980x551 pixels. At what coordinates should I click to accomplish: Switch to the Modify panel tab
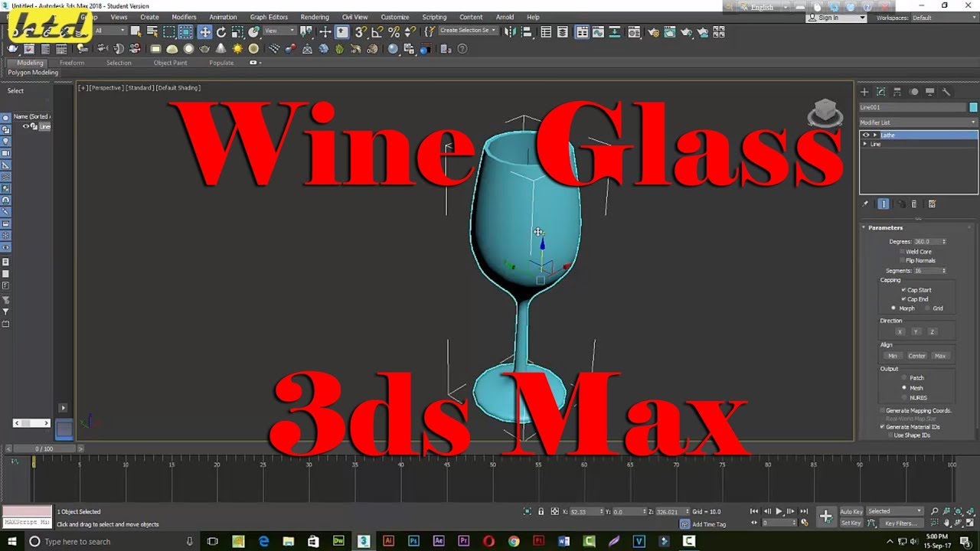(x=880, y=91)
